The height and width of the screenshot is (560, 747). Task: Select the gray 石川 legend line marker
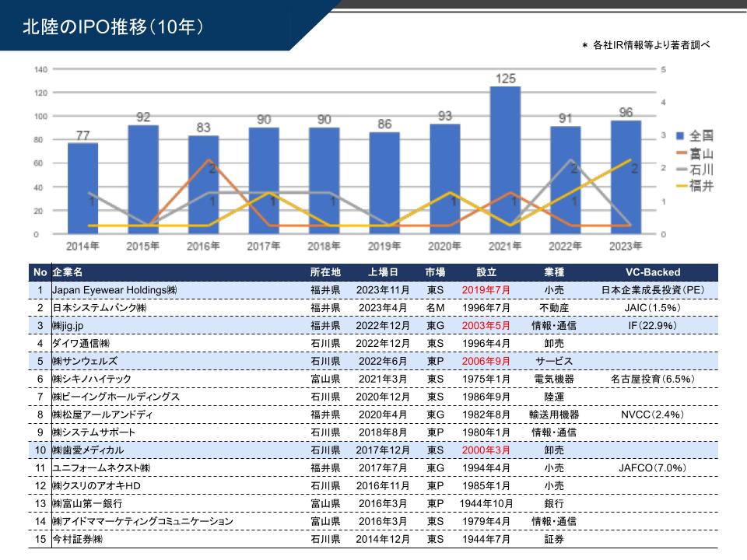[x=682, y=169]
